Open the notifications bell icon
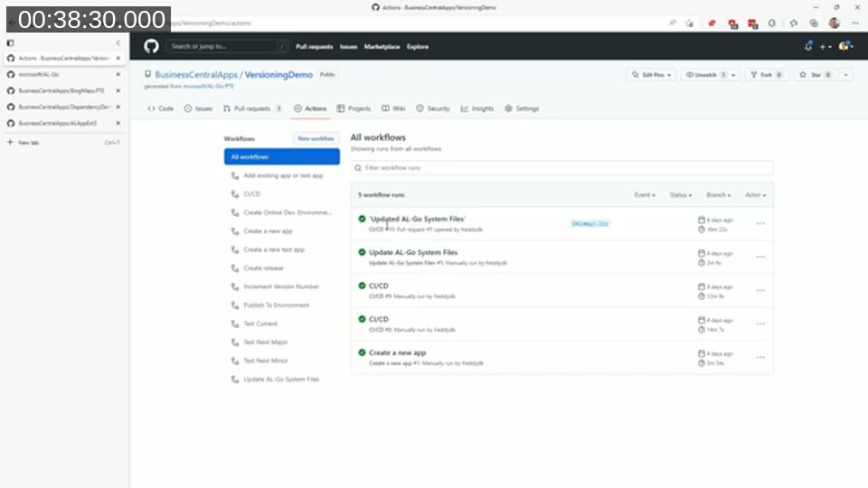This screenshot has width=868, height=488. pyautogui.click(x=808, y=46)
